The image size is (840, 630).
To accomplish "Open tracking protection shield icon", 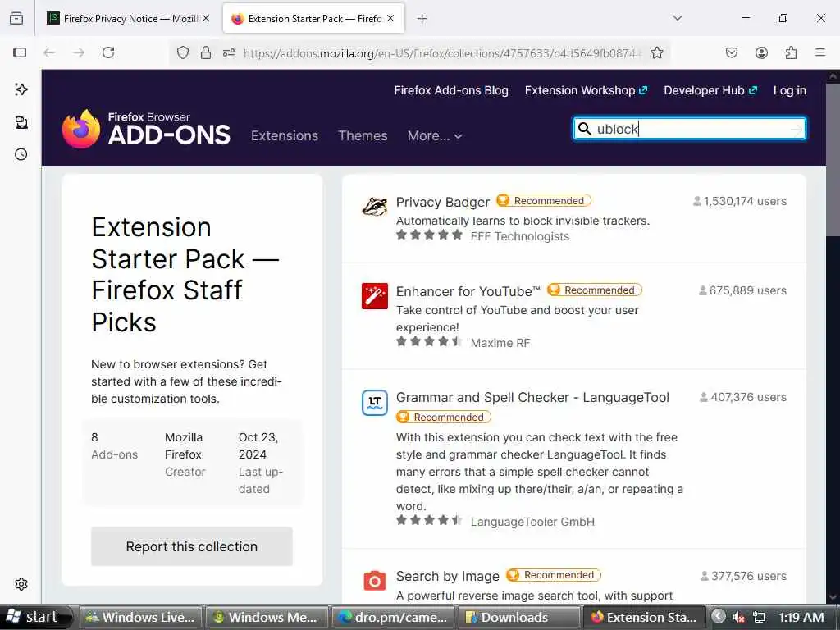I will pyautogui.click(x=183, y=52).
